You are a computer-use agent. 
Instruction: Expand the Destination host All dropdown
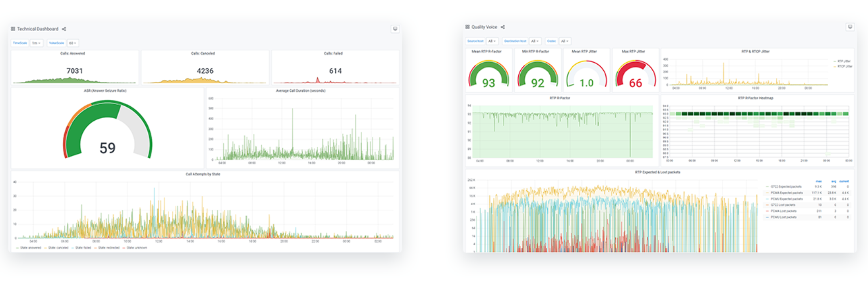point(535,41)
